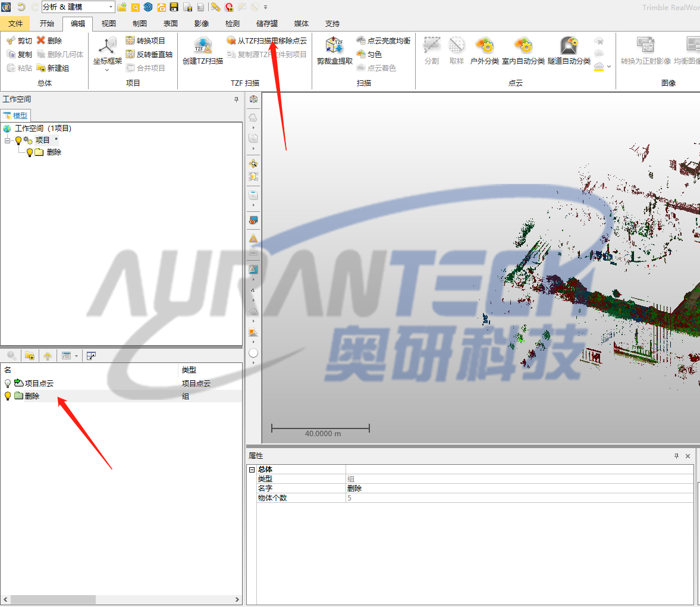
Task: Expand the 坐标框架 dropdown chevron
Action: click(x=107, y=70)
